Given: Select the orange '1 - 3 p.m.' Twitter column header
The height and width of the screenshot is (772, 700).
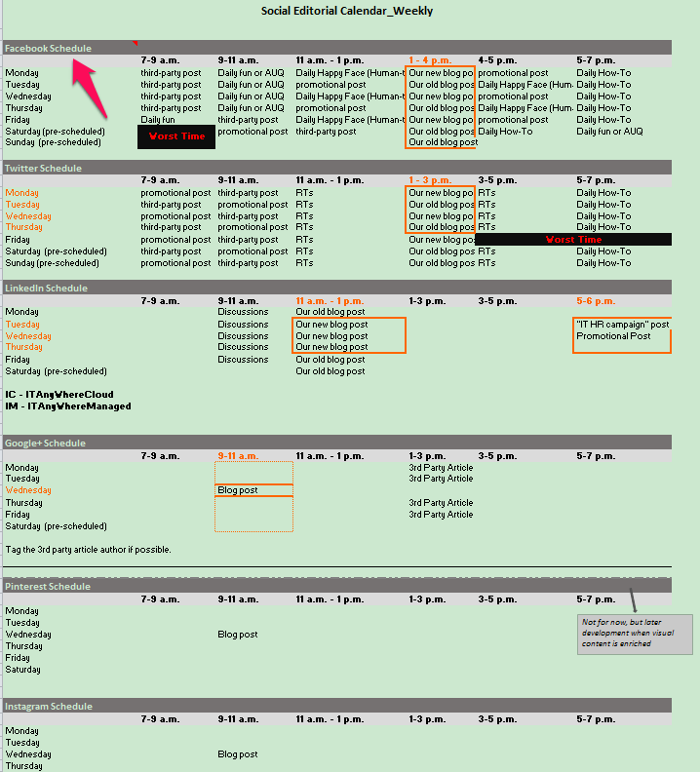Looking at the screenshot, I should (x=430, y=180).
